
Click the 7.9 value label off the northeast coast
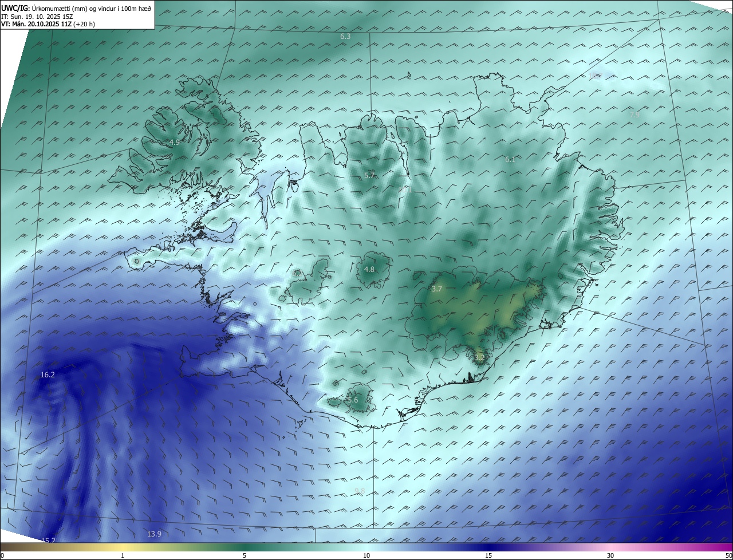click(x=635, y=115)
